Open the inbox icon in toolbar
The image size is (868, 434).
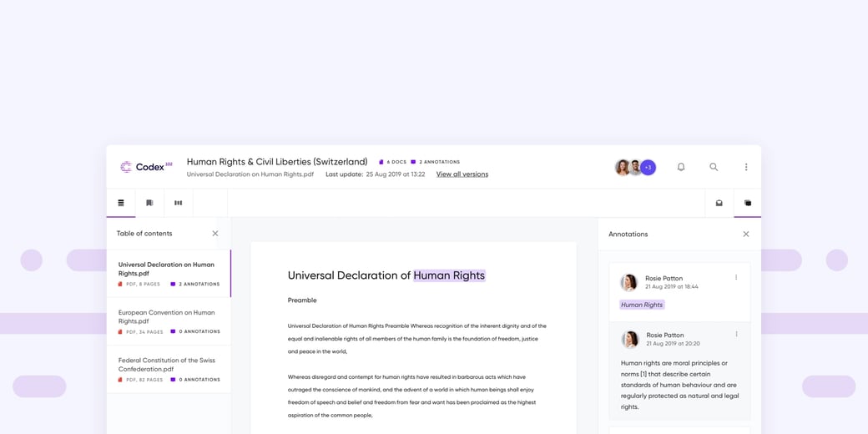pyautogui.click(x=719, y=203)
